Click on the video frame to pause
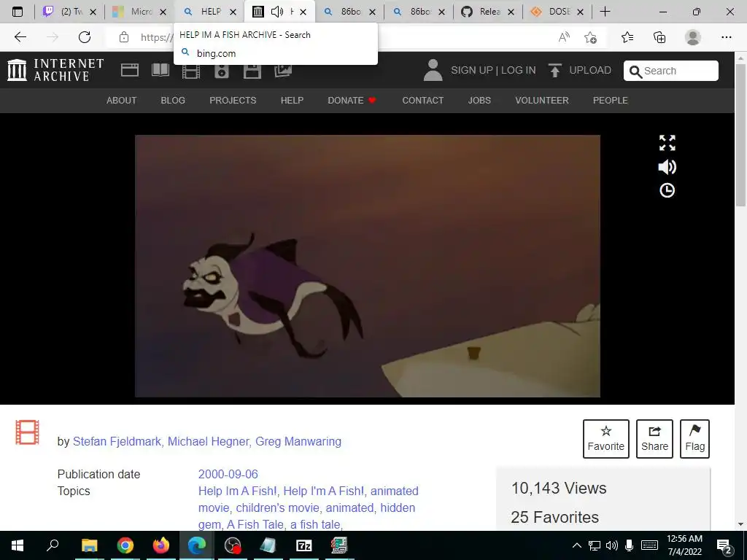 pyautogui.click(x=368, y=265)
